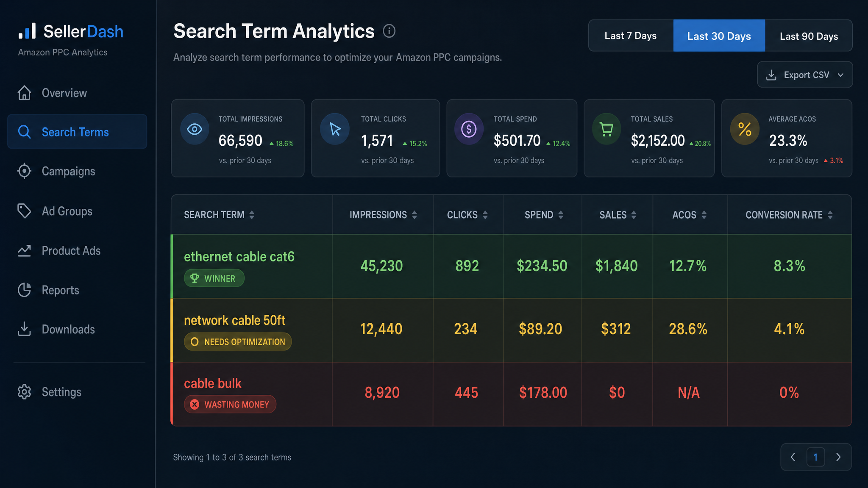Screen dimensions: 868x488
Task: Click the SellerDash bar chart logo icon
Action: coord(27,31)
